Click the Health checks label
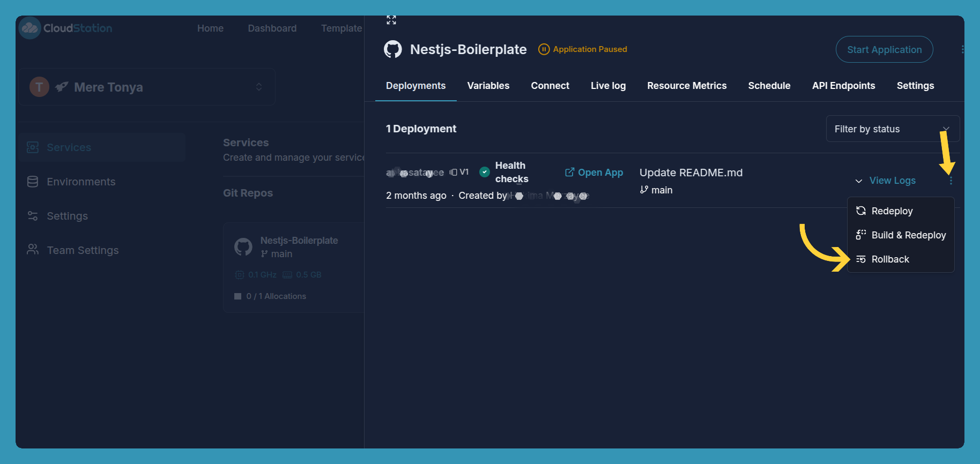 click(x=511, y=172)
